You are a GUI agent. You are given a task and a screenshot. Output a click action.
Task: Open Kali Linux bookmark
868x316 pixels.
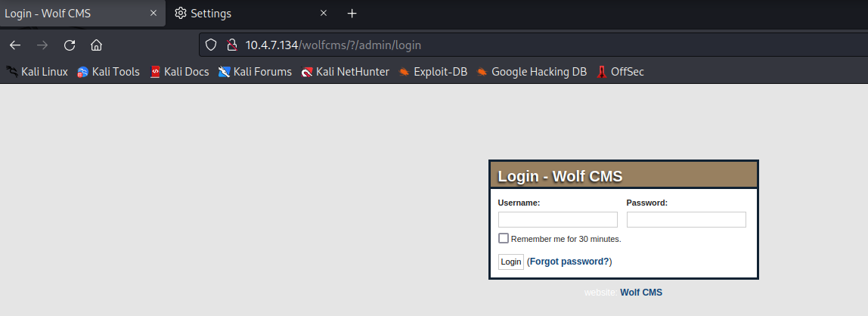coord(37,71)
